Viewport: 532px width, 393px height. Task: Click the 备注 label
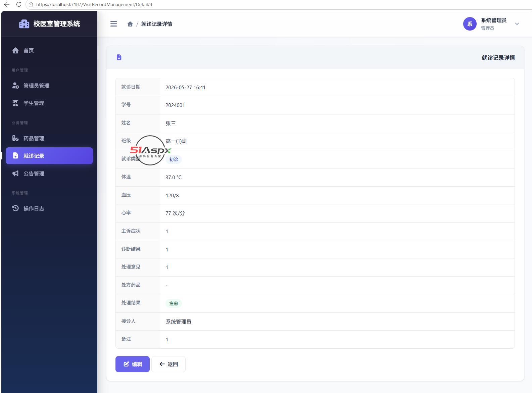[126, 339]
